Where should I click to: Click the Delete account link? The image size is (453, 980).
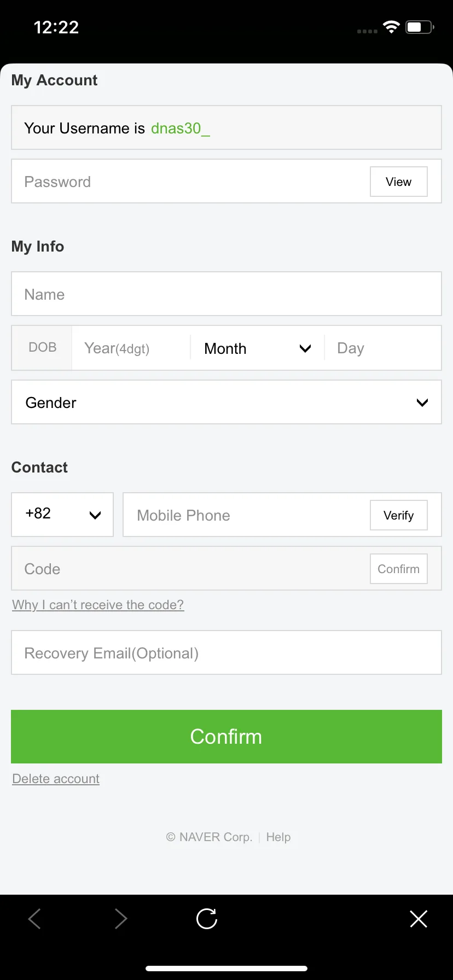[x=56, y=779]
